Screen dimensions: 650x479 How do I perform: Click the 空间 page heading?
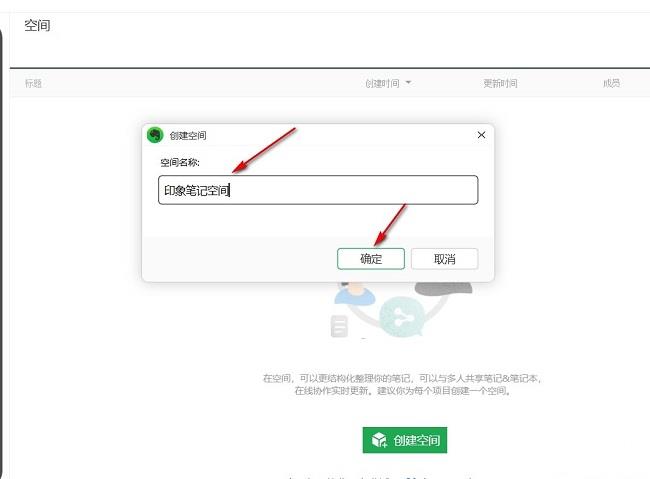[x=37, y=25]
